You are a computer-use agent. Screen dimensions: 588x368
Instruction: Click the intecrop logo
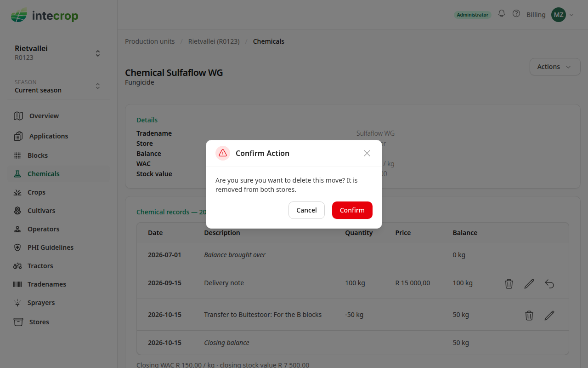click(45, 16)
